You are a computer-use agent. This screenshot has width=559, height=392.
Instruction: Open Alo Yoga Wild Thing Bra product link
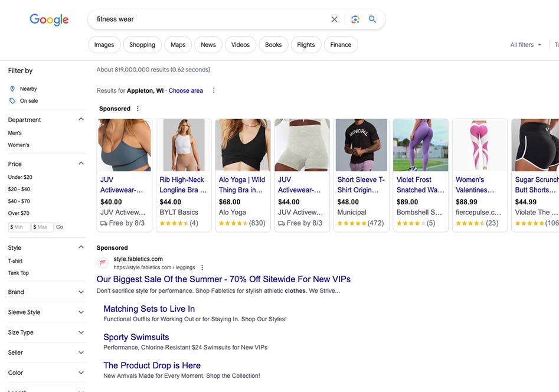click(x=241, y=185)
